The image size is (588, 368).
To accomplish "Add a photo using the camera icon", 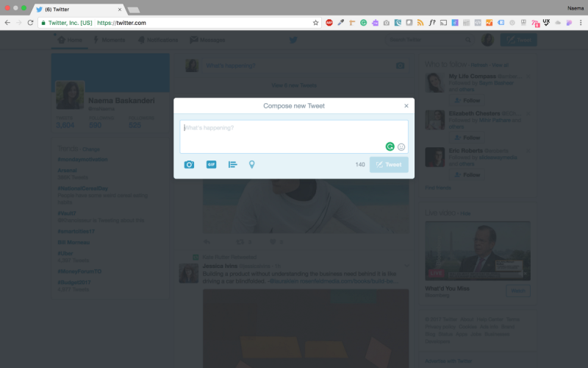I will 189,164.
